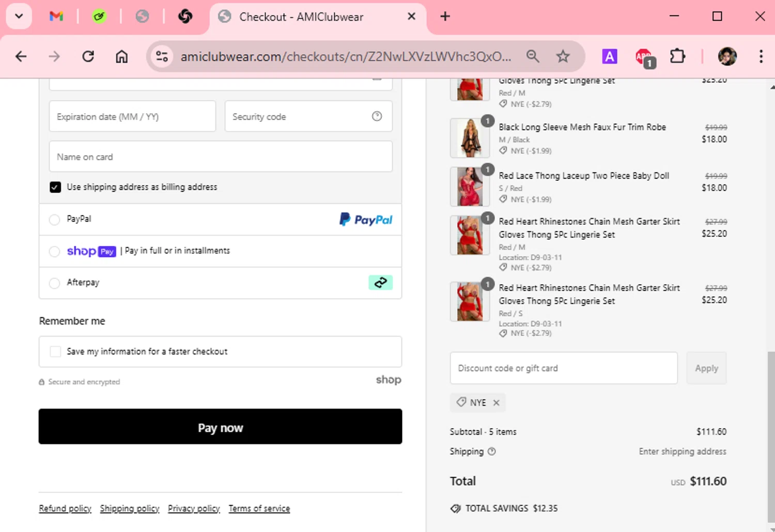Focus the Discount code or gift card field

564,368
